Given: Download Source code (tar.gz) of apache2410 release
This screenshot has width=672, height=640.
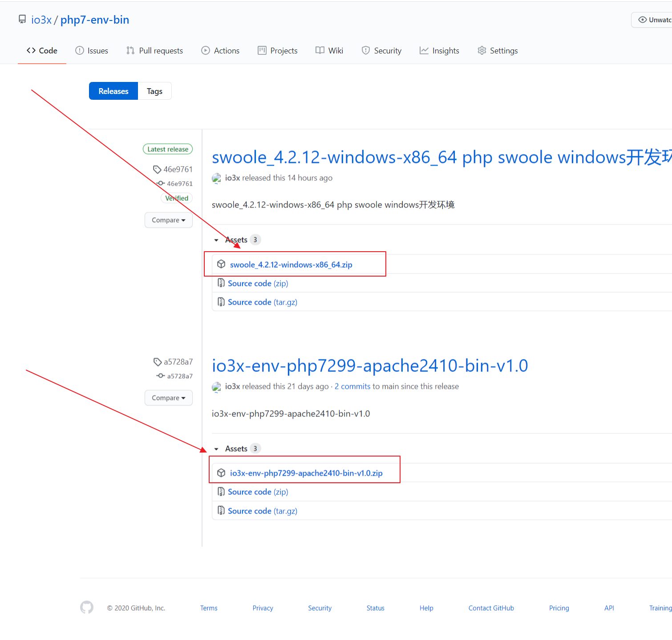Looking at the screenshot, I should pos(263,511).
